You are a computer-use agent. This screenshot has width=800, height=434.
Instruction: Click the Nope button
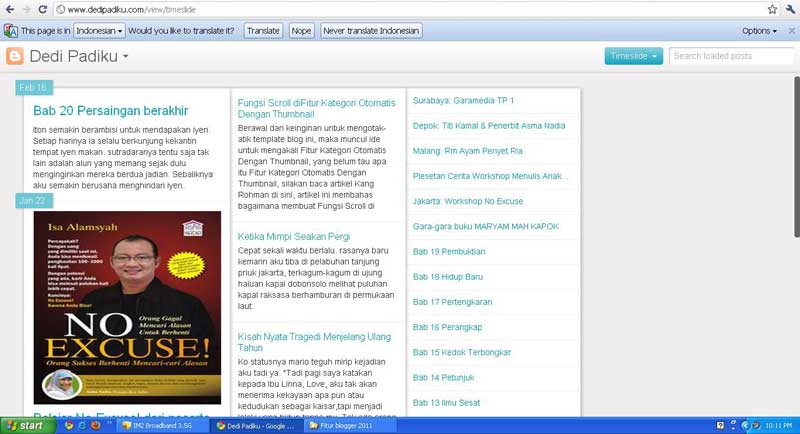click(301, 31)
